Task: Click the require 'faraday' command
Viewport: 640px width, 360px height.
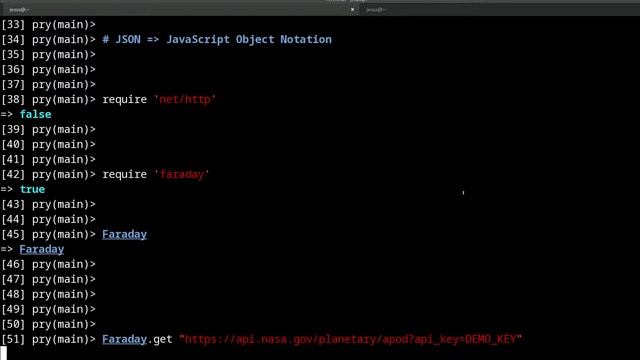Action: pyautogui.click(x=156, y=174)
